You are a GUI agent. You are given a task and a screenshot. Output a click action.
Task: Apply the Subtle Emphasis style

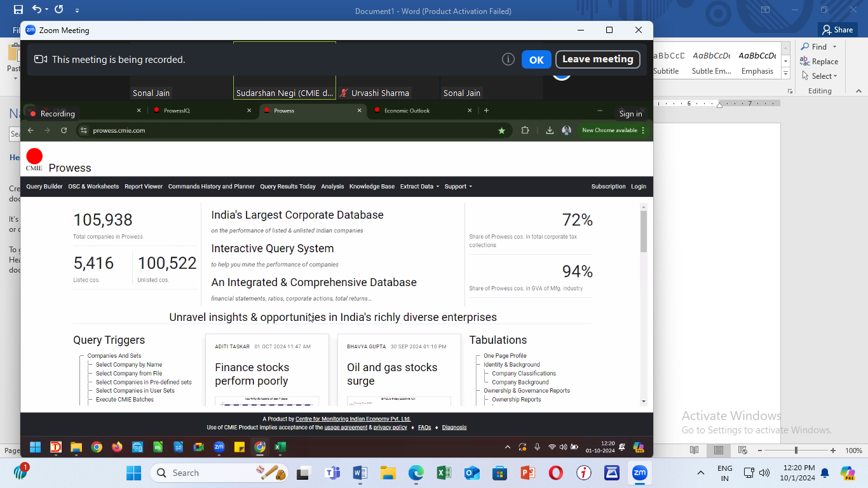pyautogui.click(x=711, y=62)
